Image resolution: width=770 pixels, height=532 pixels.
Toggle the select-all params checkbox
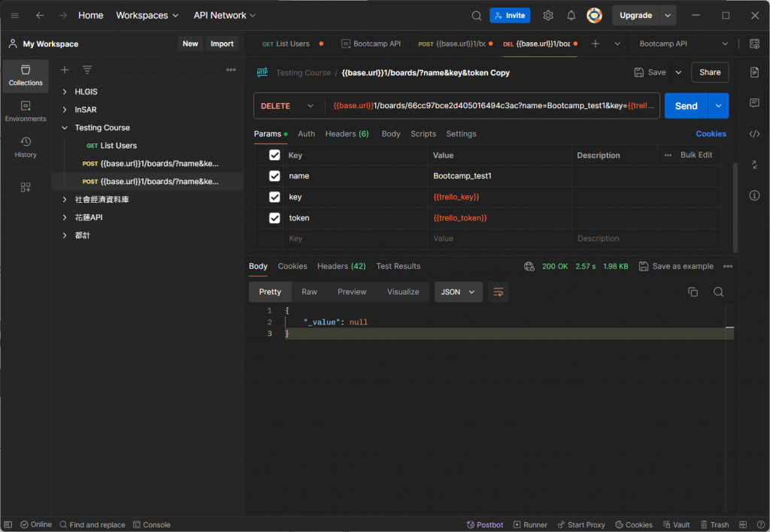(x=274, y=155)
